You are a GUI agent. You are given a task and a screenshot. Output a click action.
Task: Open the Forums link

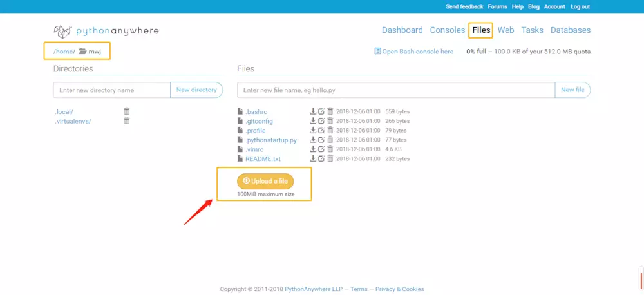(x=497, y=6)
